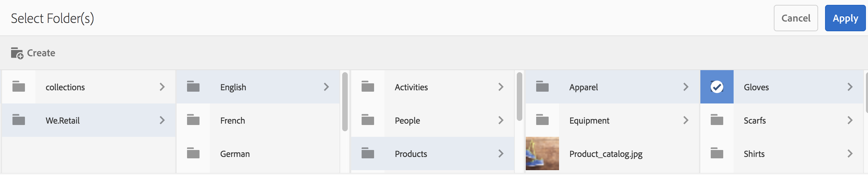
Task: Click the collections folder icon
Action: point(19,86)
